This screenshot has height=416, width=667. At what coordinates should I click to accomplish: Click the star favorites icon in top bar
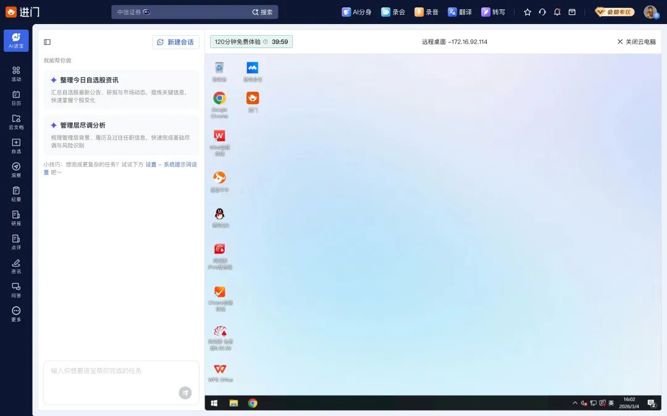coord(528,12)
